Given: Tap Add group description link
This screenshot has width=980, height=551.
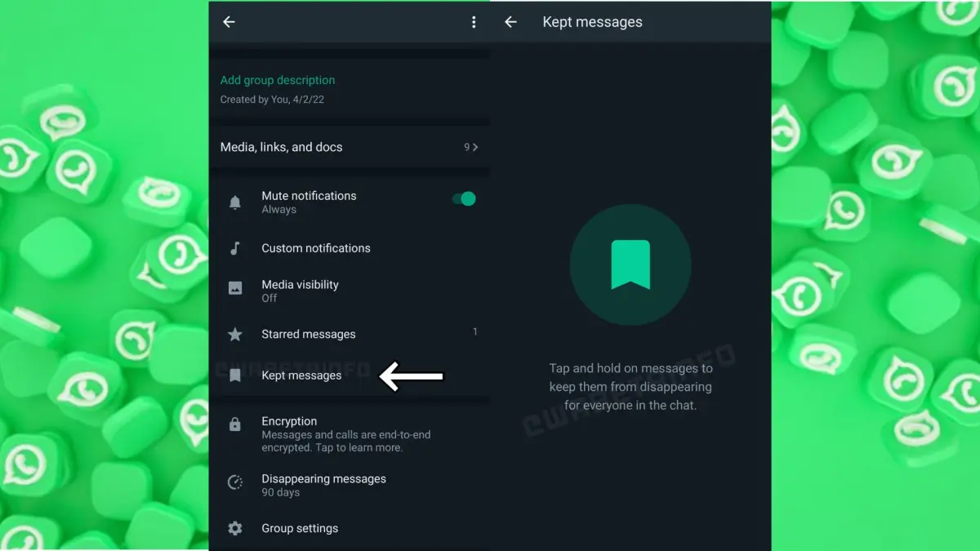Looking at the screenshot, I should click(x=278, y=80).
